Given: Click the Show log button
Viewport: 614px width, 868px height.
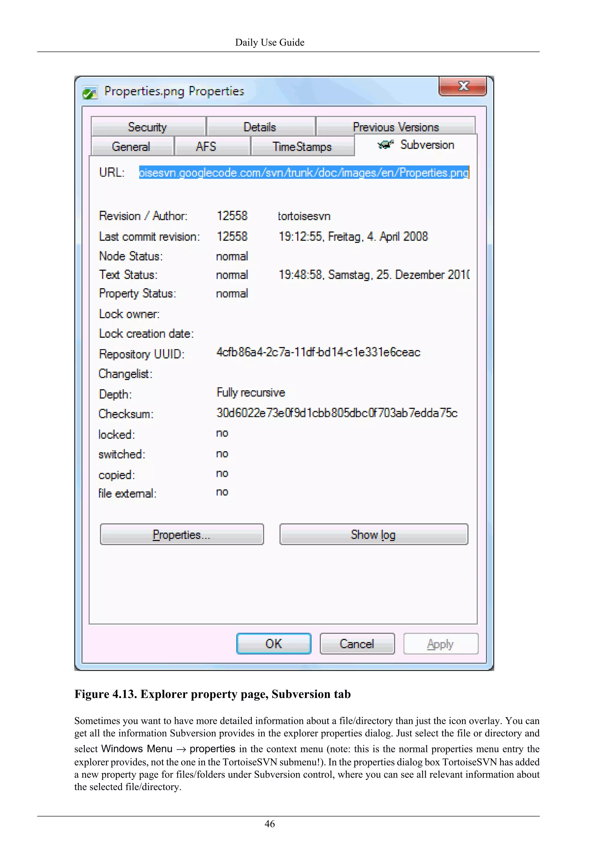Looking at the screenshot, I should coord(374,534).
